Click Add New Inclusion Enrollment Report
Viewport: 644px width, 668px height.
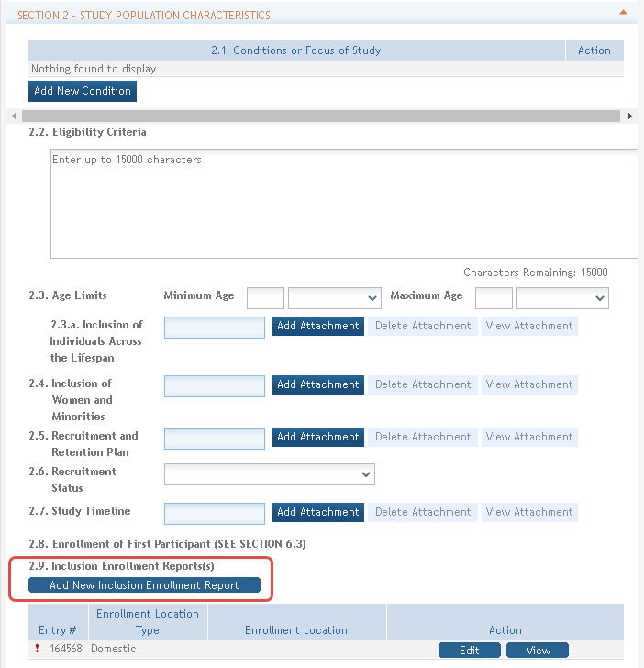tap(144, 584)
